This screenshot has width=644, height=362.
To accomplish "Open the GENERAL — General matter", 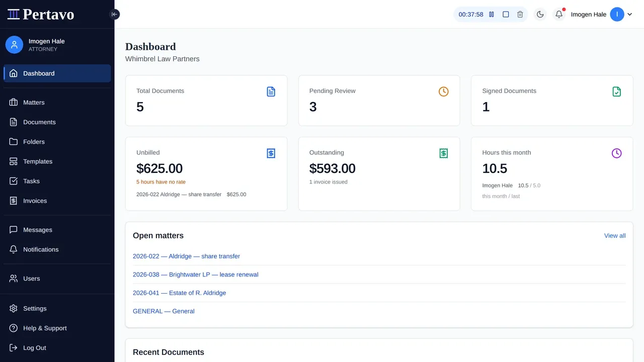I will (x=164, y=311).
